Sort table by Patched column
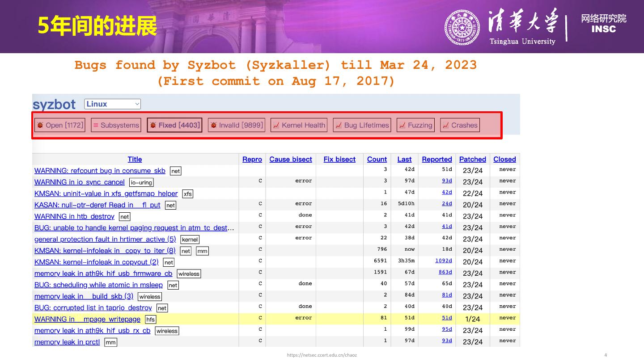 tap(472, 160)
